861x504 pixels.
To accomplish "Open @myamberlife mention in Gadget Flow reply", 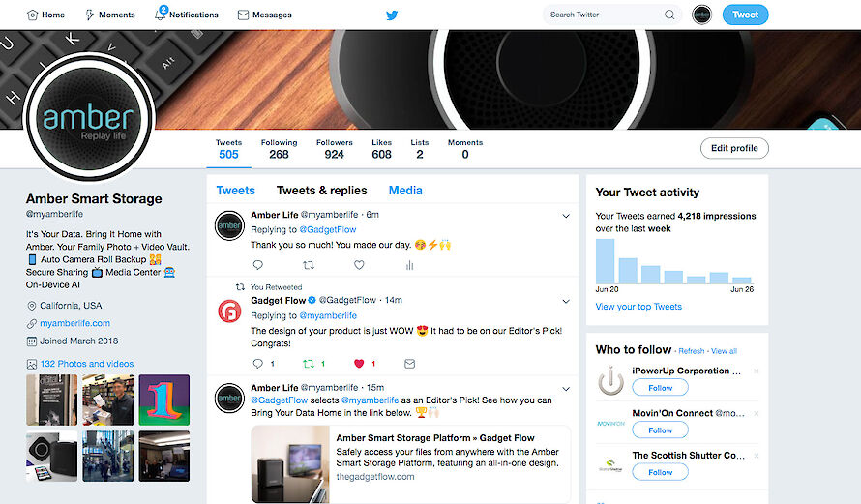I will coord(328,315).
